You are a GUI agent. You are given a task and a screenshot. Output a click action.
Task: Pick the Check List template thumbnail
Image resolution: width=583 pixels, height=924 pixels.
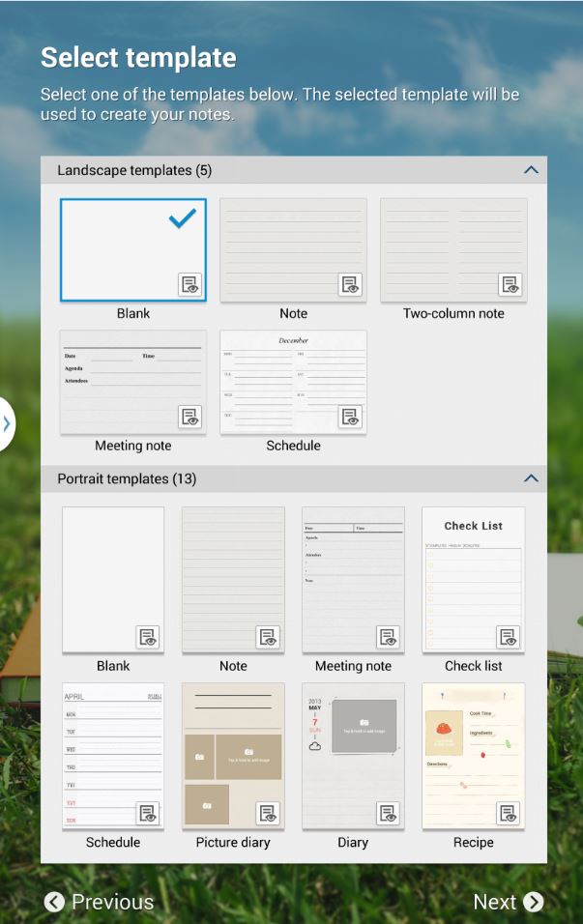(x=474, y=580)
